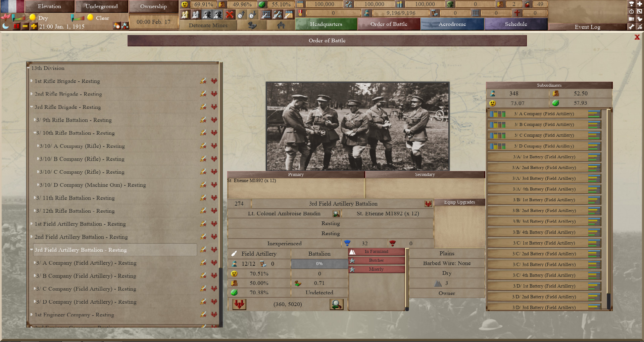644x342 pixels.
Task: Collapse the 3rd Rifle Brigade node
Action: coord(32,107)
